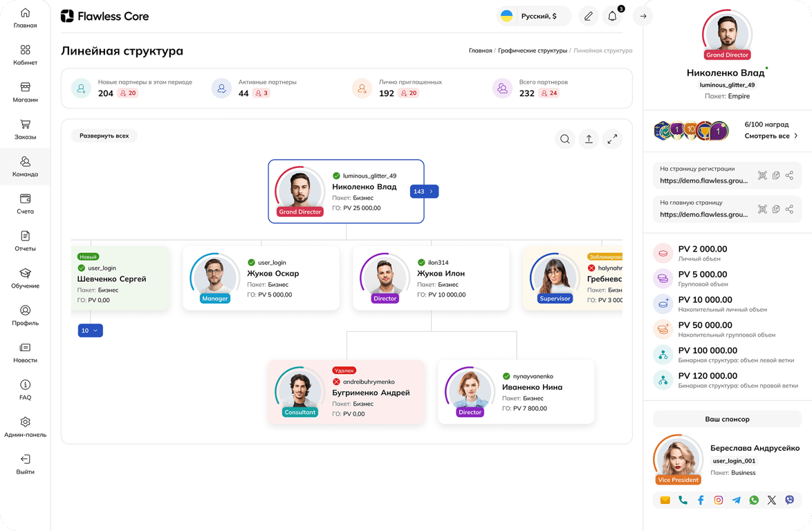Open the Кабинет sidebar section
812x531 pixels.
point(25,55)
